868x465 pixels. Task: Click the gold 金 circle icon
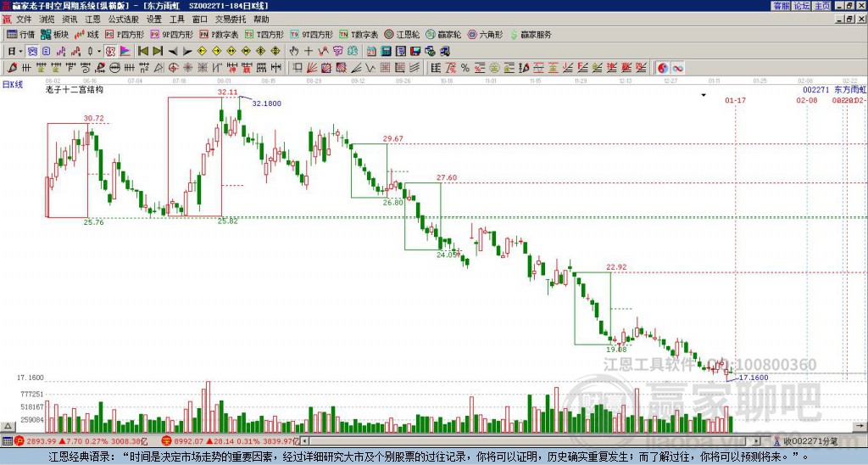coord(494,68)
